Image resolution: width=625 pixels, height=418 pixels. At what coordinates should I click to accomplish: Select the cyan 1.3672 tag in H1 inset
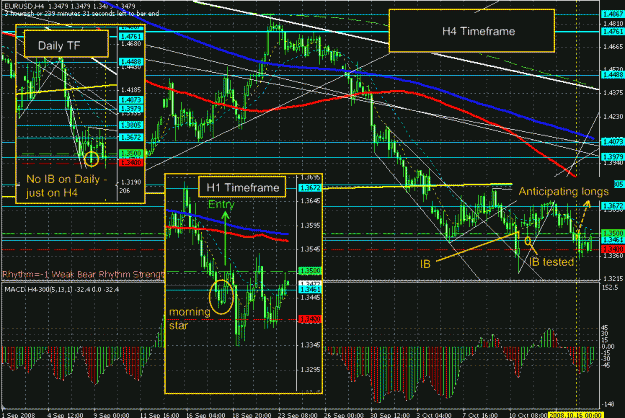[310, 188]
